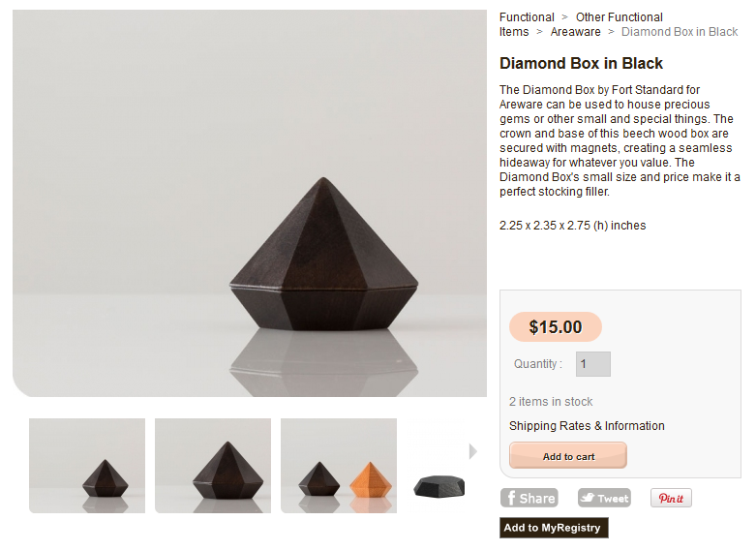This screenshot has width=756, height=551.
Task: Click the Facebook Share button
Action: [529, 498]
